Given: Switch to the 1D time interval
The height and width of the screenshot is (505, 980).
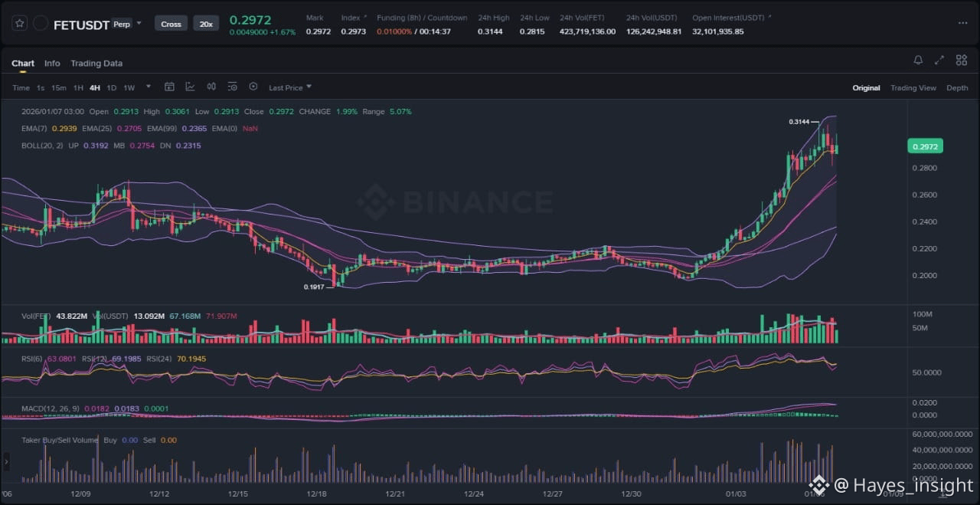Looking at the screenshot, I should [x=112, y=88].
